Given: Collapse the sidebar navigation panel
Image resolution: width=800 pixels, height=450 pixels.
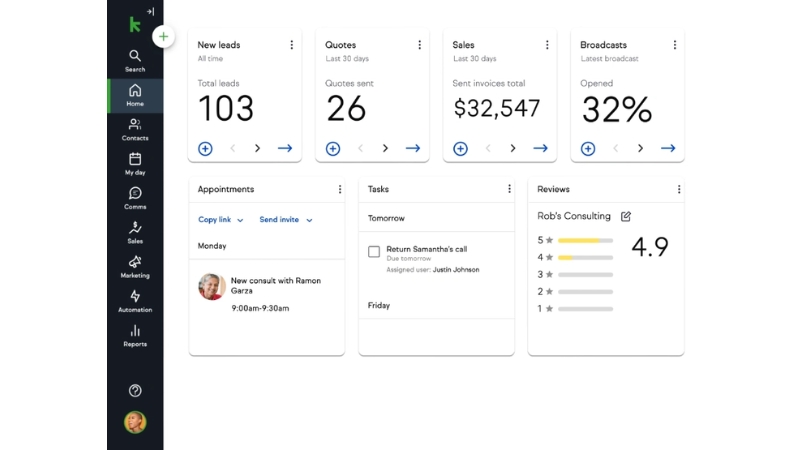Looking at the screenshot, I should tap(149, 12).
